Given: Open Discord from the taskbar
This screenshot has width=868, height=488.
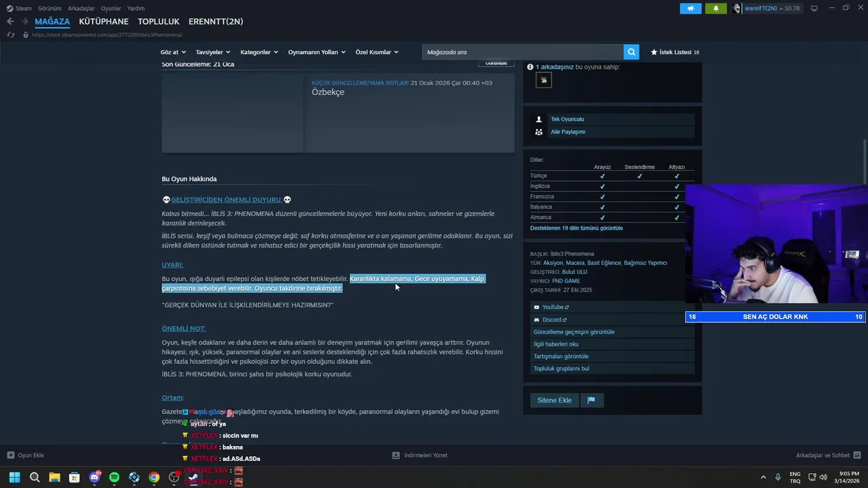Looking at the screenshot, I should pos(94,477).
